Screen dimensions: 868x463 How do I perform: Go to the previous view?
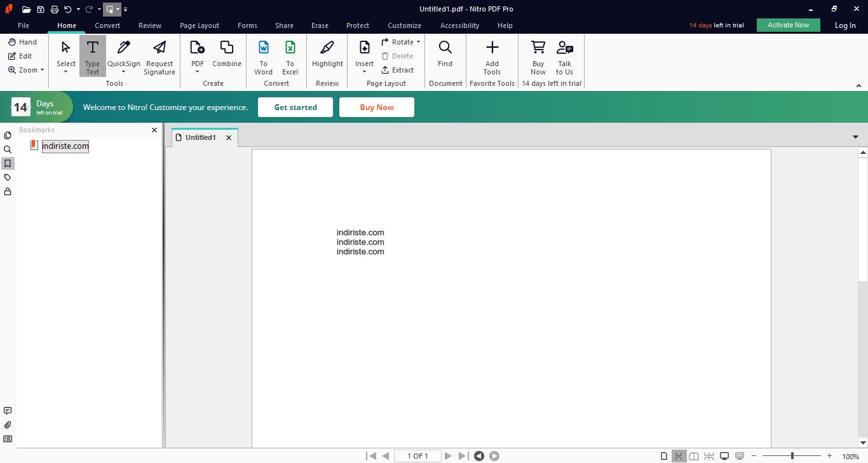[x=479, y=456]
